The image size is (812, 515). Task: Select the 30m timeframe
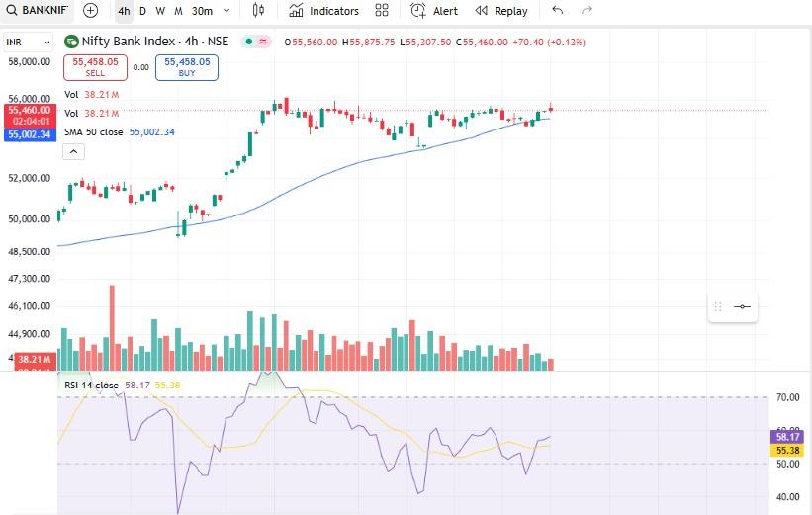[202, 11]
